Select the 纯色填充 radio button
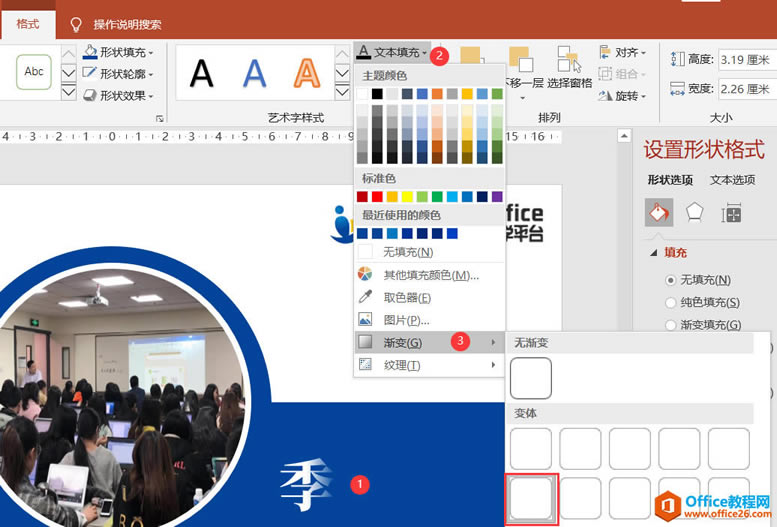 (670, 302)
